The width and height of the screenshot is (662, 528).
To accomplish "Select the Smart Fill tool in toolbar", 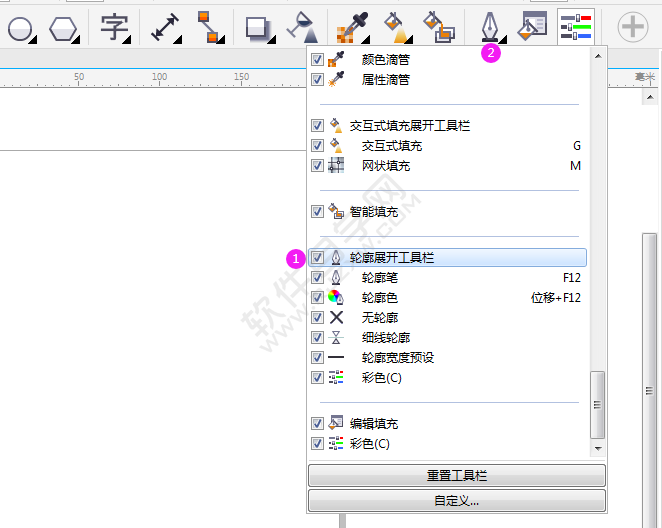I will [x=439, y=27].
